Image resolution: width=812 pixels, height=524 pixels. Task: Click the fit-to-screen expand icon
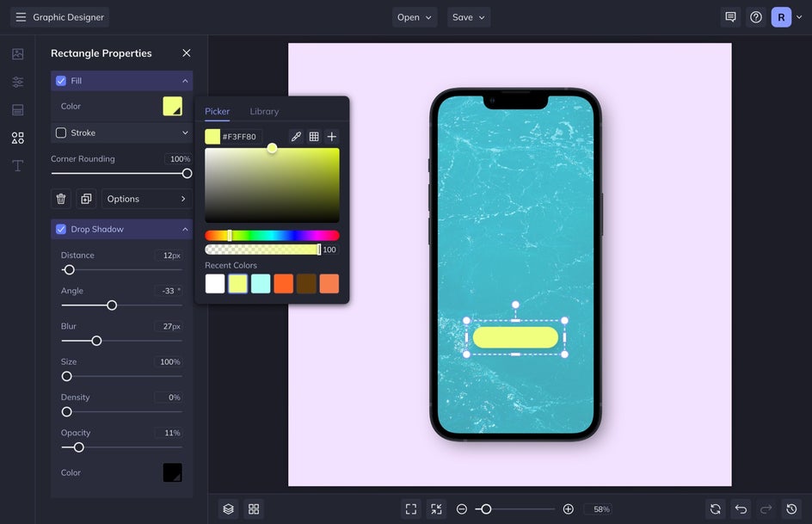pyautogui.click(x=411, y=509)
